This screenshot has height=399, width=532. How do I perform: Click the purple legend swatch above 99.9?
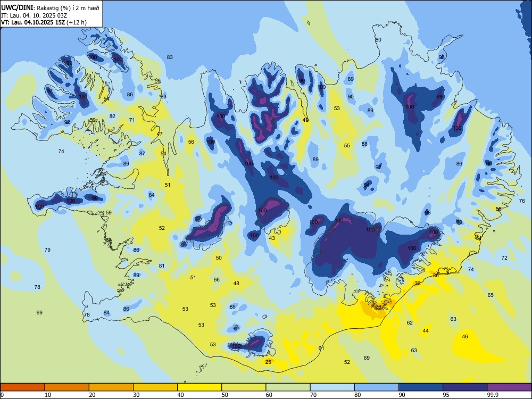pyautogui.click(x=509, y=387)
